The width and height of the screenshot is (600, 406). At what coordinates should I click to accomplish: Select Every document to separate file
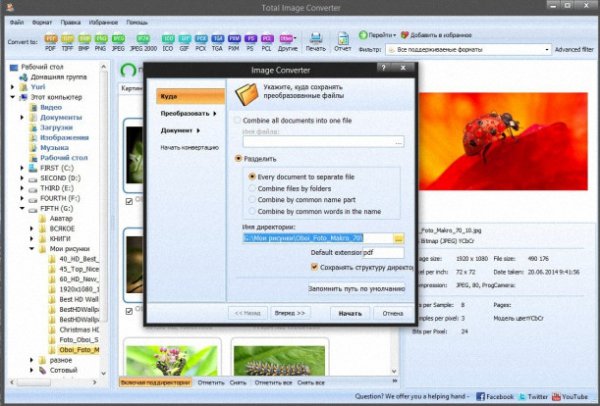[252, 177]
